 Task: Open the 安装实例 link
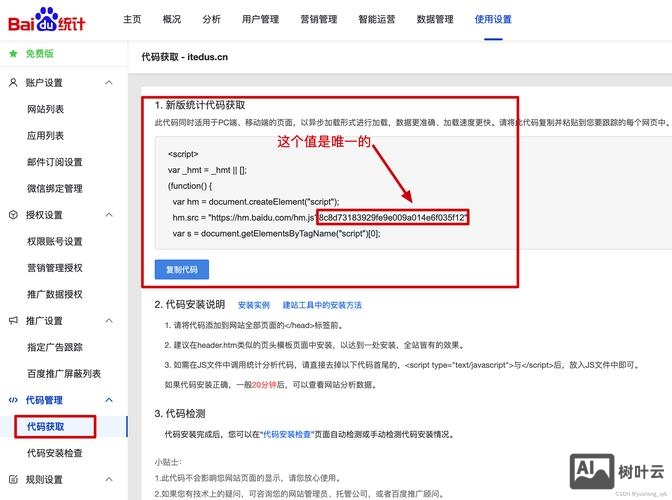click(254, 305)
